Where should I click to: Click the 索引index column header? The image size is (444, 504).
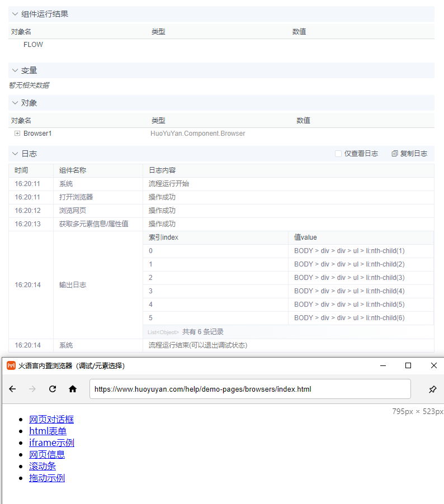click(x=215, y=237)
